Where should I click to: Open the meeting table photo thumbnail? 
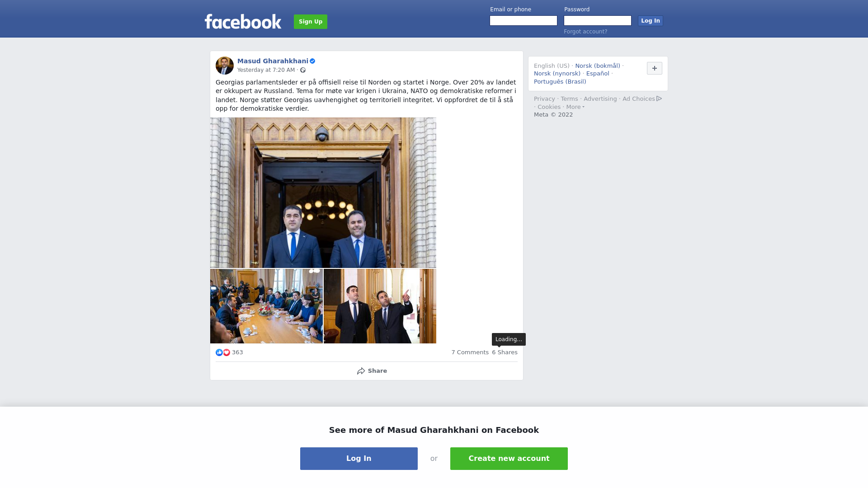(x=266, y=306)
